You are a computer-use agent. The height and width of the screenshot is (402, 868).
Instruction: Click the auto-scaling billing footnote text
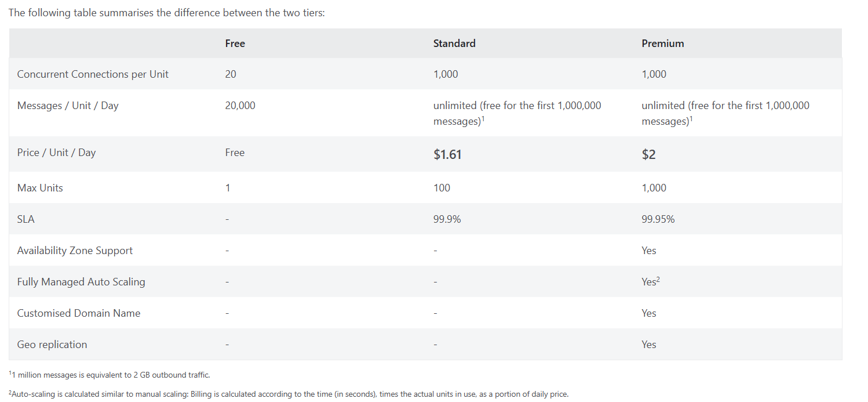click(289, 394)
